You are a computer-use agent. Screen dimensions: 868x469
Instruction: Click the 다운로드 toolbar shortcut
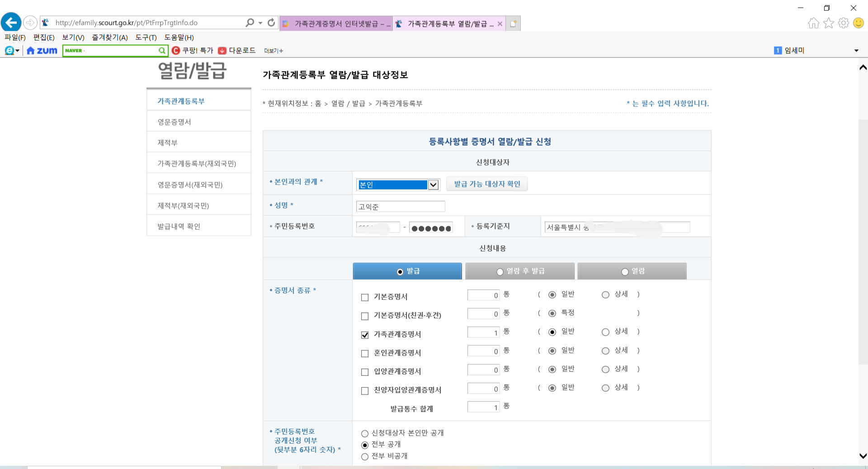click(237, 51)
